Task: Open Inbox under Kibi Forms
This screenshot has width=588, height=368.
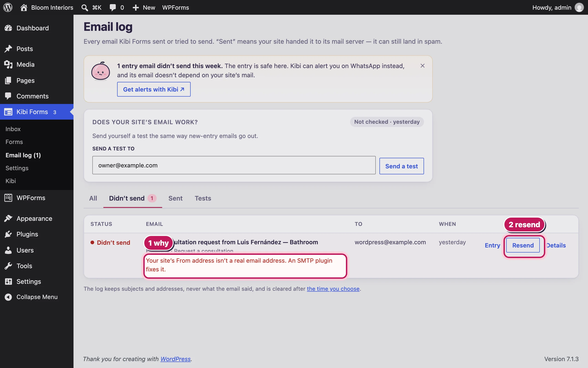Action: click(x=13, y=129)
